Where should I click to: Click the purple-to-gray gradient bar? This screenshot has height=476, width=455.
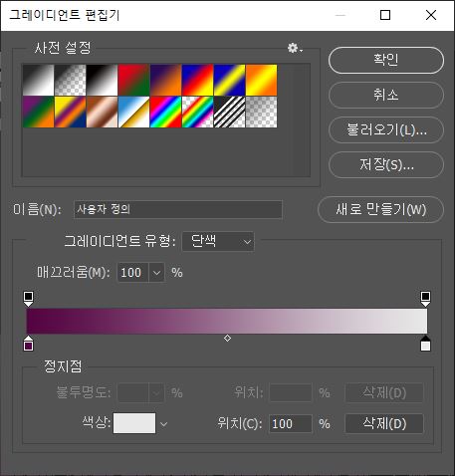(x=227, y=321)
